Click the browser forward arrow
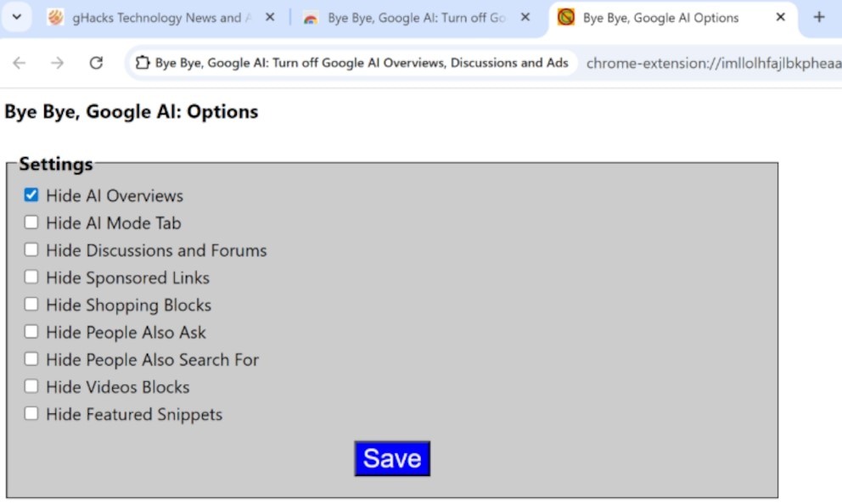Screen dimensions: 842x504 [57, 63]
